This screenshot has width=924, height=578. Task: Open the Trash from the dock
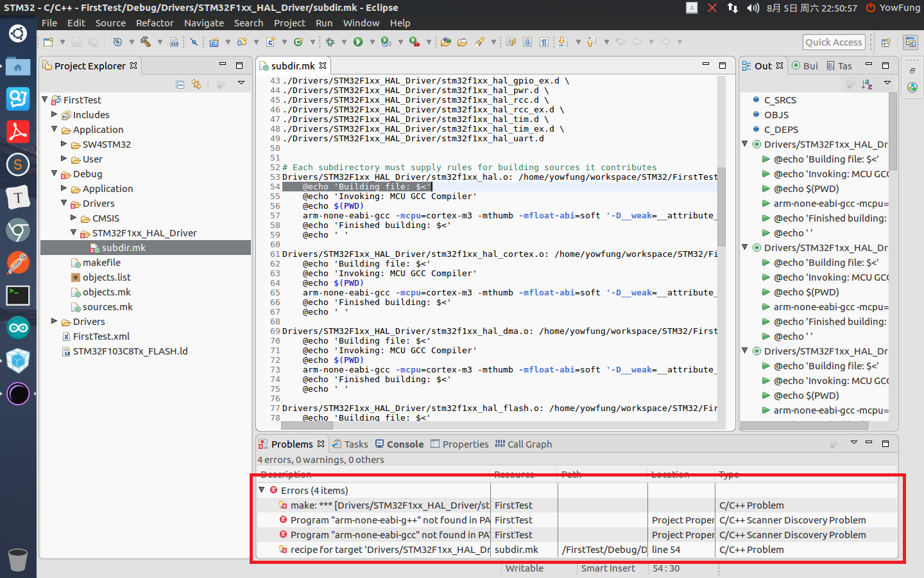point(18,560)
